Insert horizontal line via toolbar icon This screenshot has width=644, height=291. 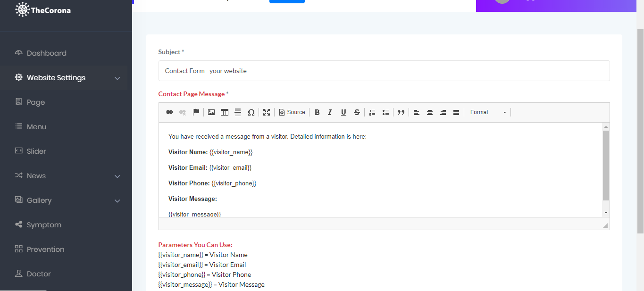click(x=238, y=112)
